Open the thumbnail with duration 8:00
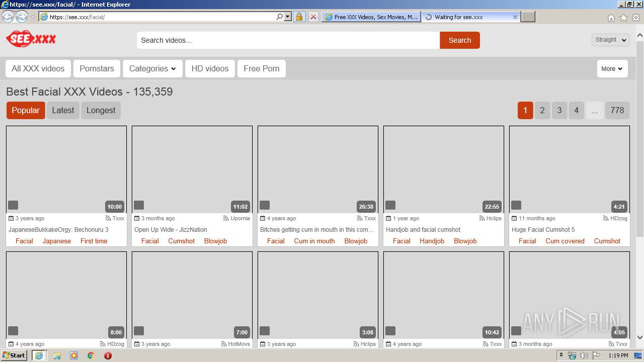Viewport: 644px width, 362px height. pos(66,295)
